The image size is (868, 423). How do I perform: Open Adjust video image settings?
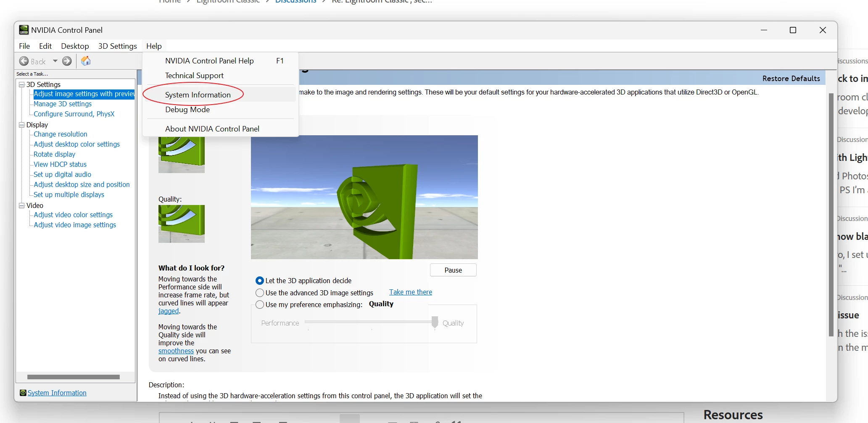[x=75, y=225]
